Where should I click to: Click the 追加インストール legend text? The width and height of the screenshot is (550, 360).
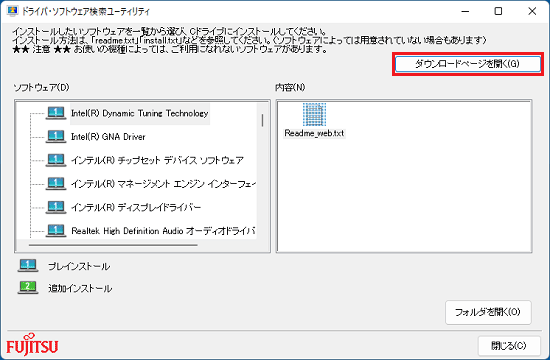pos(80,288)
